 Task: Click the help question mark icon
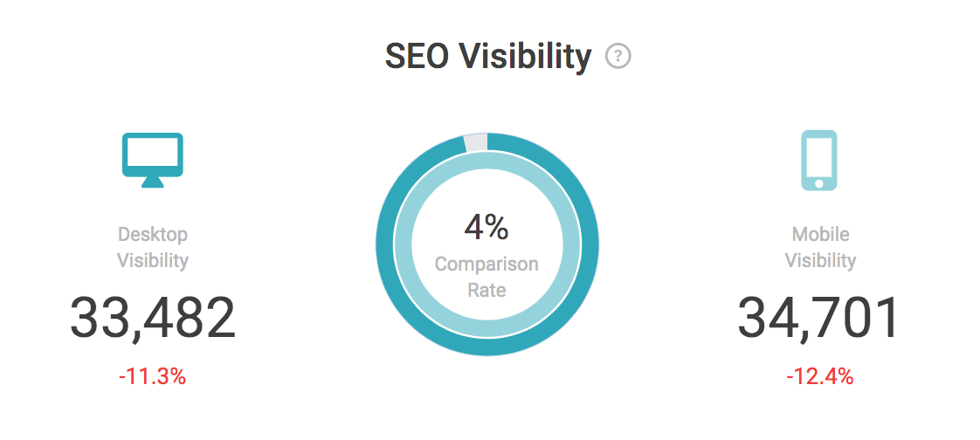tap(618, 57)
